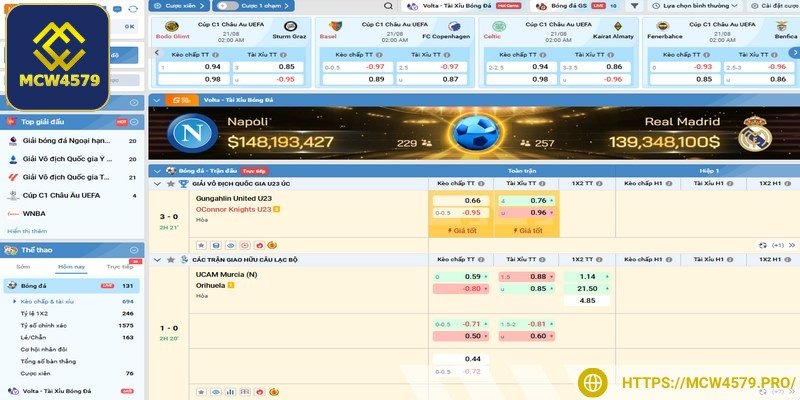Star the Giải Vô Địch Quốc Gia U23 Úc league
Screen dimensions: 800x400
pos(170,184)
